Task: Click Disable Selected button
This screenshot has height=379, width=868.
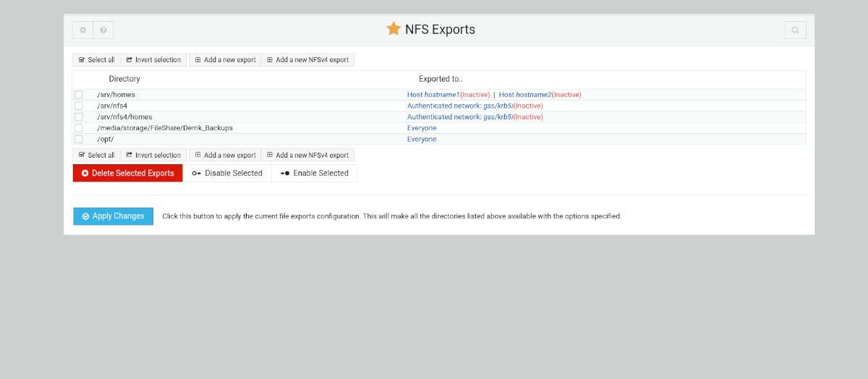Action: 227,174
